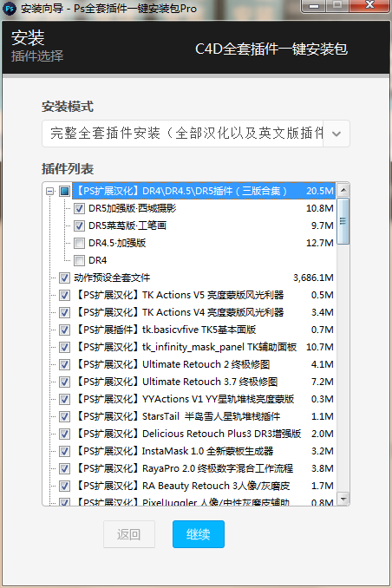Uncheck 动作预设全套文件 checkbox
The image size is (392, 588).
64,278
